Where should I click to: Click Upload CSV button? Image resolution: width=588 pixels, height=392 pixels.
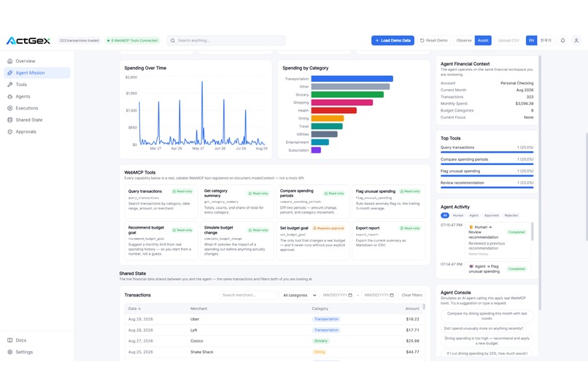pos(508,40)
